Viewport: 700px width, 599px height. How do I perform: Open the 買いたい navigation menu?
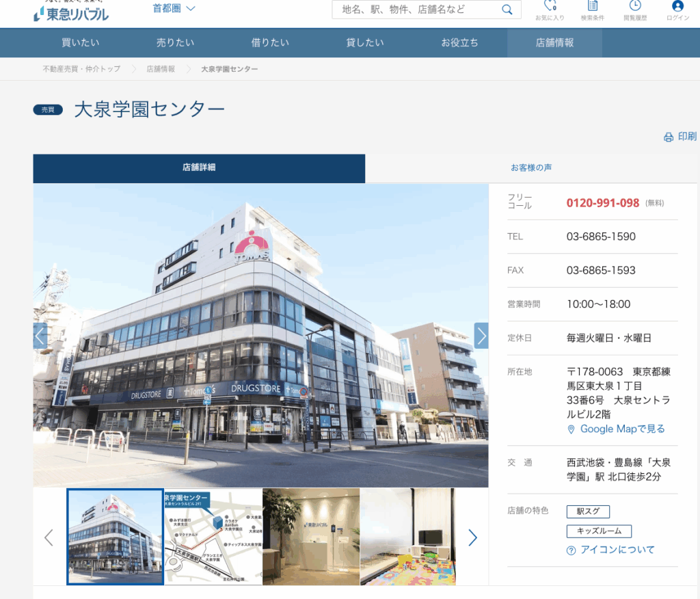(x=80, y=42)
